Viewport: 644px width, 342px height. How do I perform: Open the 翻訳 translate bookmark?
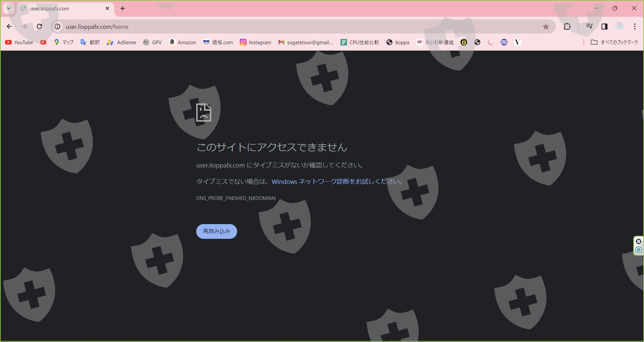tap(90, 42)
